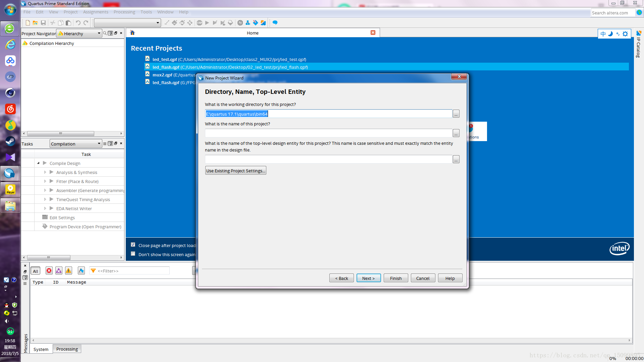Open Platform Designer icon in toolbar

point(263,23)
